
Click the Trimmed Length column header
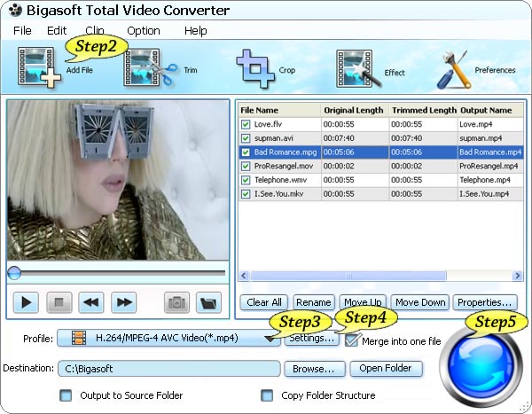(424, 110)
